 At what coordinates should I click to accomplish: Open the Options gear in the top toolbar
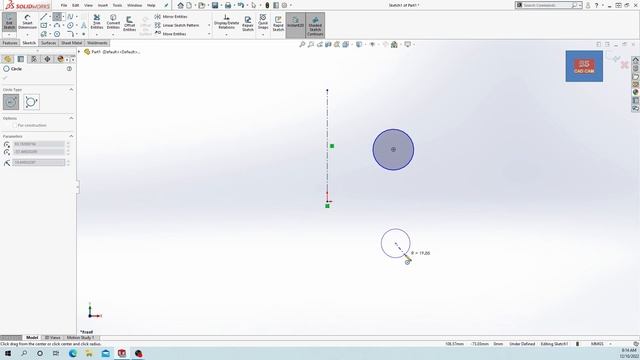[x=284, y=5]
